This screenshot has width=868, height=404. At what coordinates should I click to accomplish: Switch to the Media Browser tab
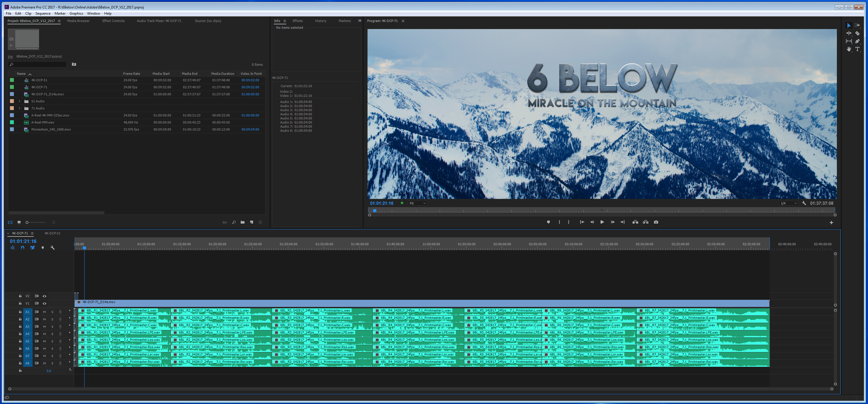tap(78, 21)
